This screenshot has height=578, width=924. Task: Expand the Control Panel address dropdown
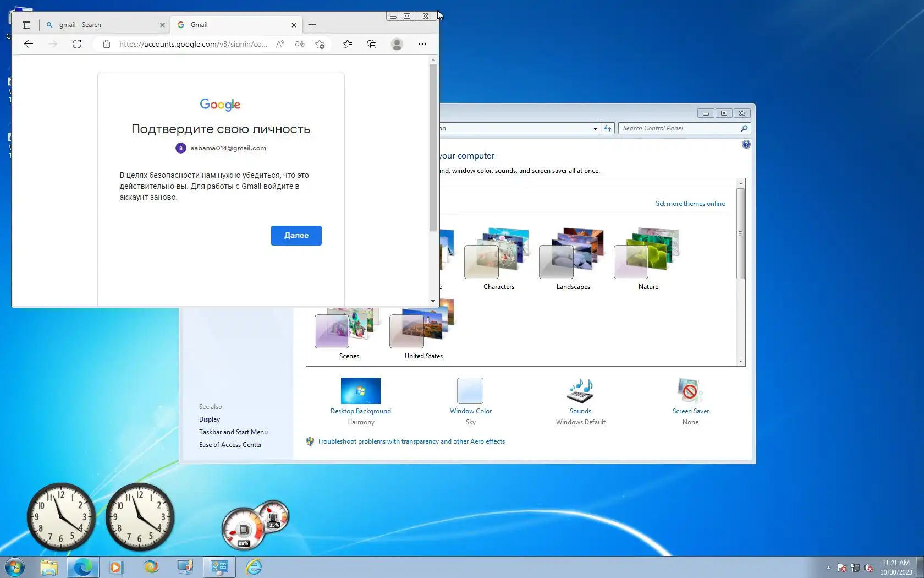(595, 128)
